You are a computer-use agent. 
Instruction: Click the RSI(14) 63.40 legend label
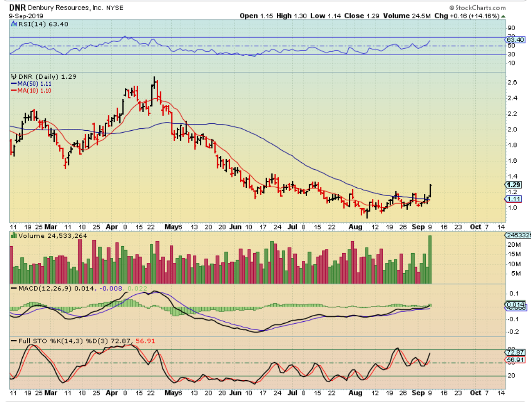43,24
